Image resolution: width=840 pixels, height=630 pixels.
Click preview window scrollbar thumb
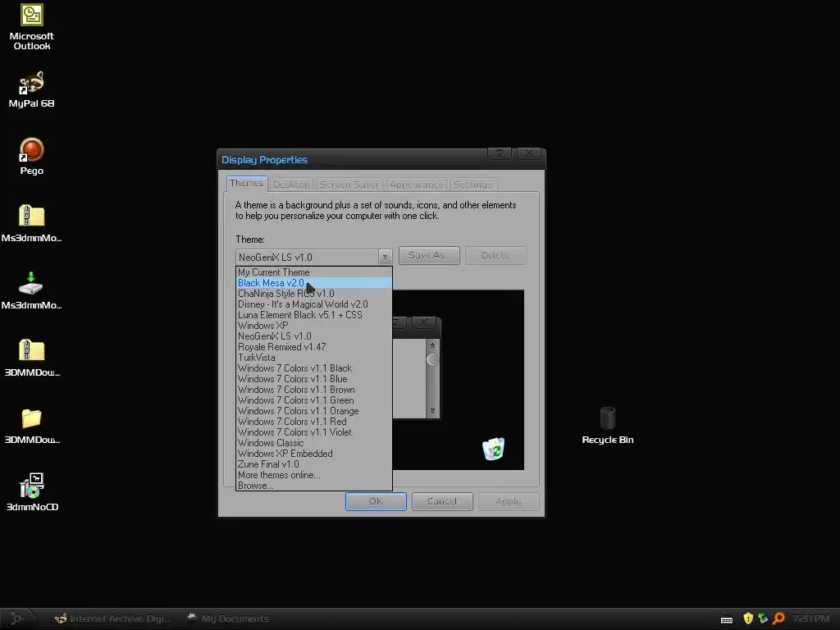click(x=432, y=360)
